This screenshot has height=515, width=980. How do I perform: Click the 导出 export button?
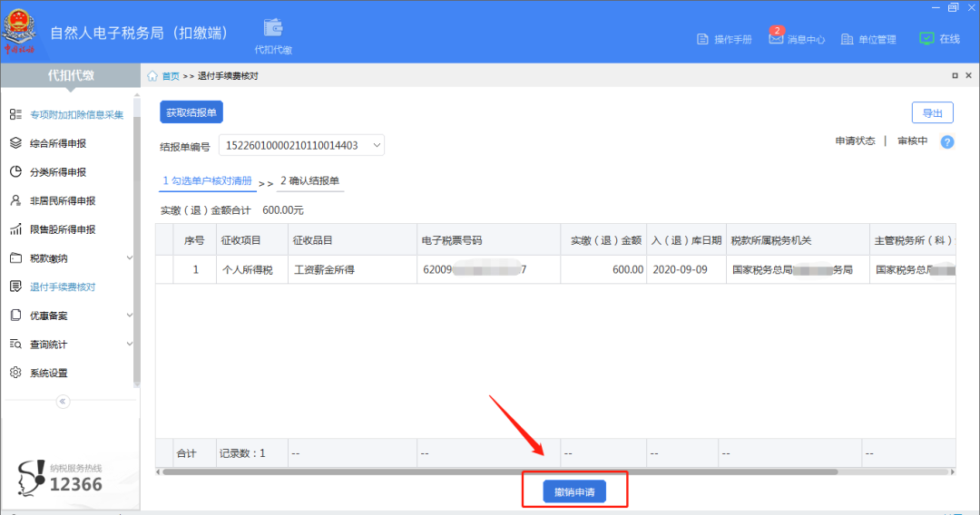point(933,113)
